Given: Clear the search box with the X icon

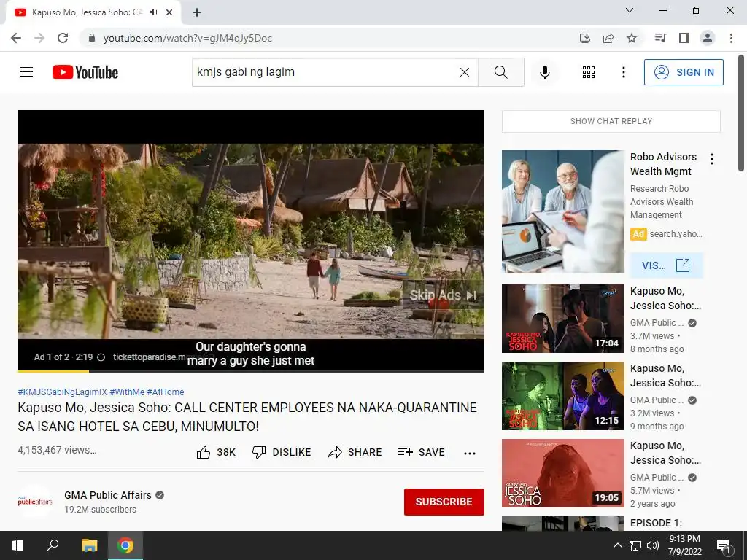Looking at the screenshot, I should pos(465,72).
